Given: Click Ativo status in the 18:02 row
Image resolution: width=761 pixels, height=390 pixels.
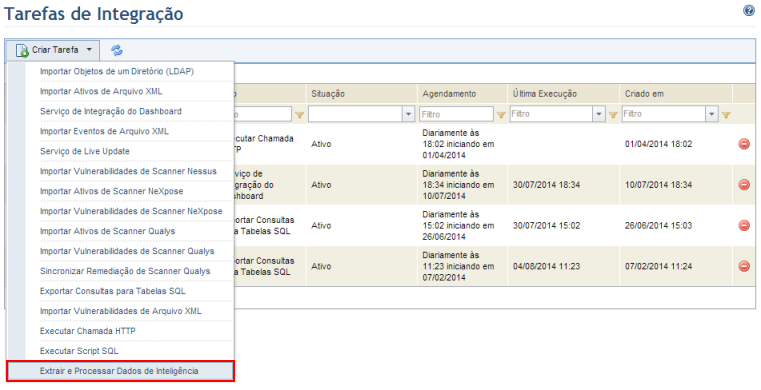Looking at the screenshot, I should click(321, 144).
